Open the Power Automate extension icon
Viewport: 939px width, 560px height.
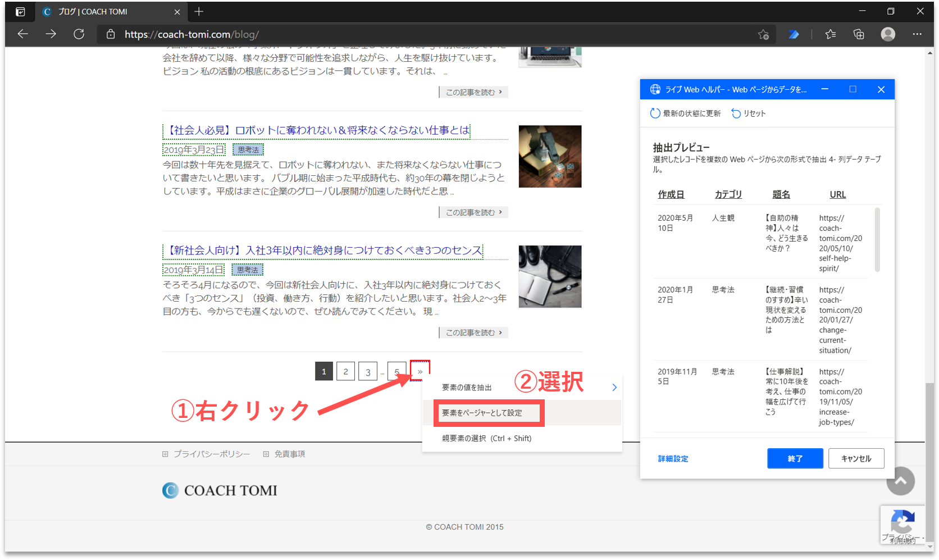(x=794, y=34)
